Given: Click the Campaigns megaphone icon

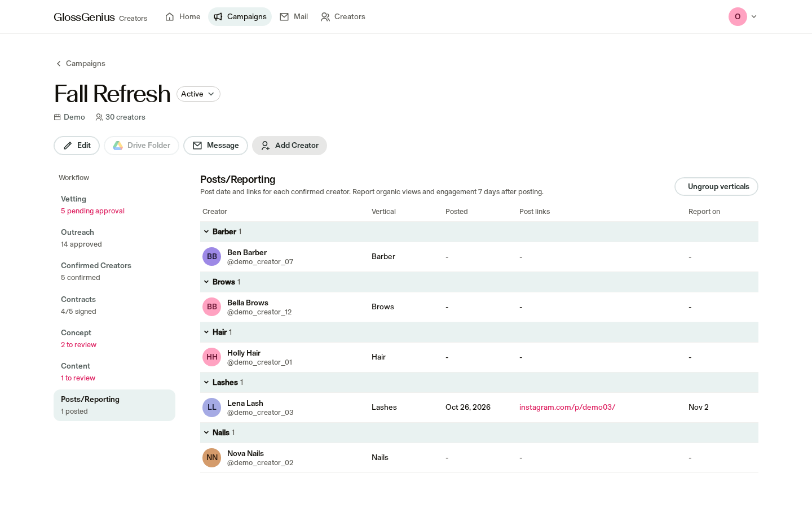Looking at the screenshot, I should (218, 17).
